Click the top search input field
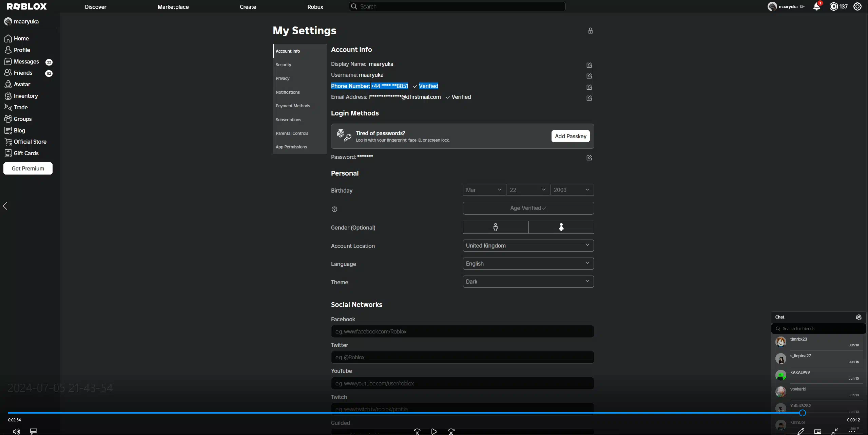The image size is (868, 435). pyautogui.click(x=457, y=6)
